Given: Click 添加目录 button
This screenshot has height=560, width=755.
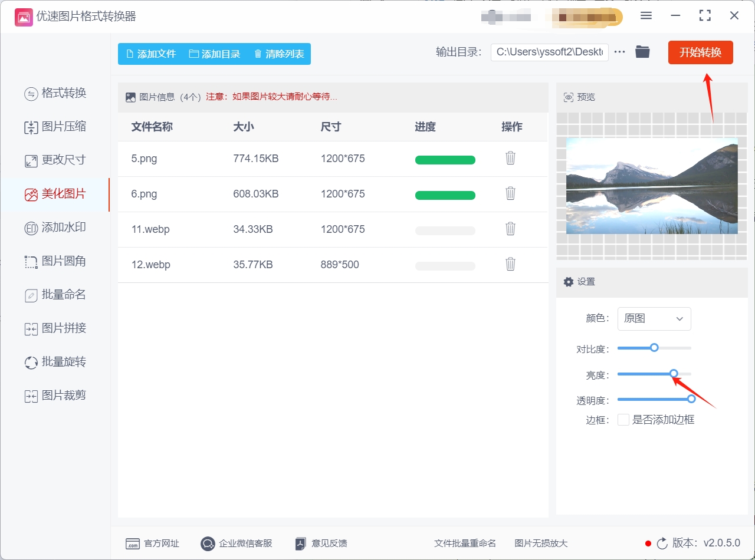Looking at the screenshot, I should click(x=215, y=54).
